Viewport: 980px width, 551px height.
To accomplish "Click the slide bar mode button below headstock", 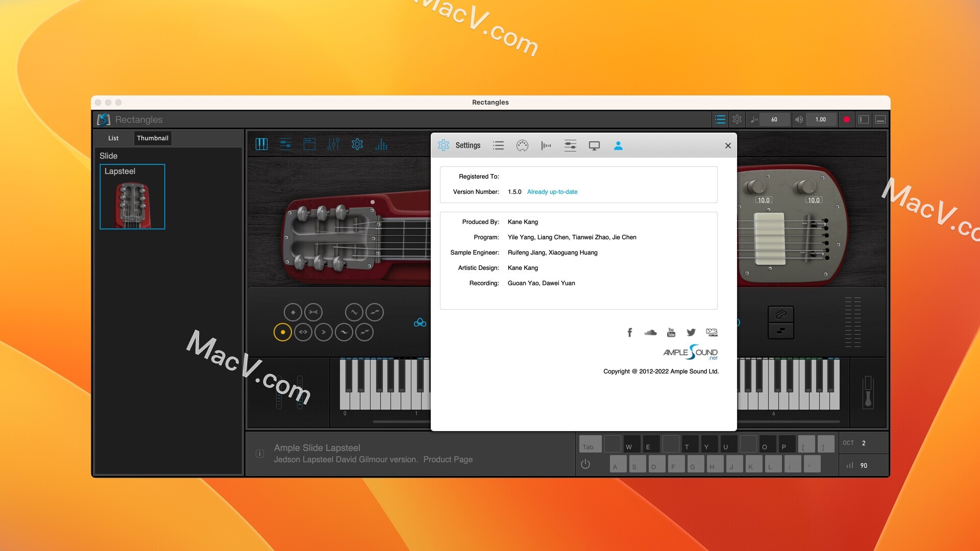I will pos(781,331).
